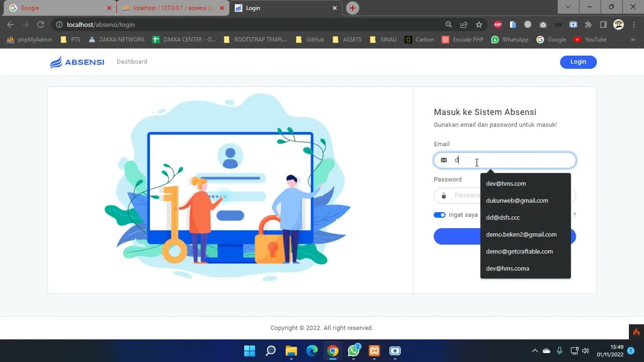The image size is (644, 362).
Task: Click the lock icon in Password field
Action: pos(444,196)
